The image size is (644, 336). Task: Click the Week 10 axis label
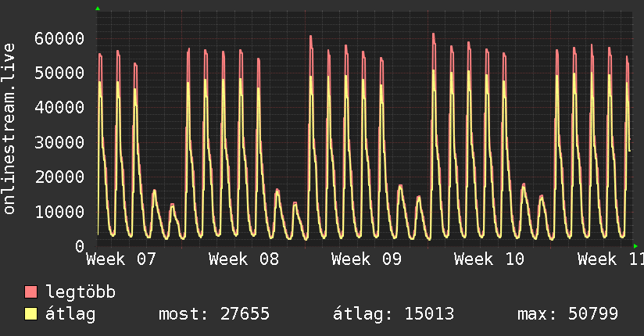[489, 259]
